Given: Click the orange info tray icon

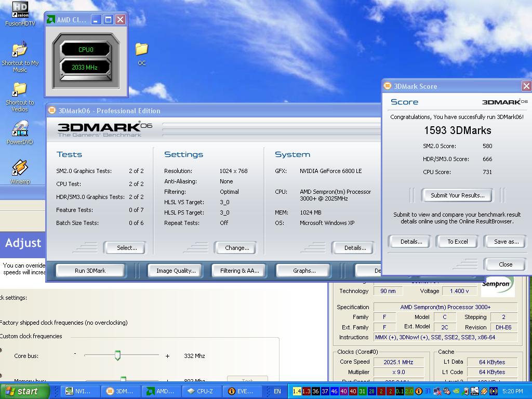Looking at the screenshot, I should coord(419,391).
